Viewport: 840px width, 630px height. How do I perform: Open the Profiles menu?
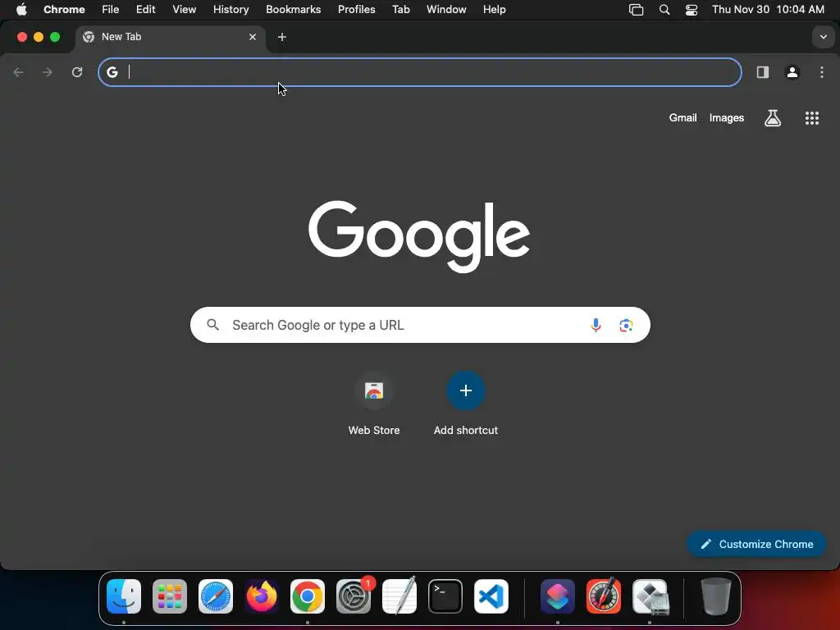357,10
